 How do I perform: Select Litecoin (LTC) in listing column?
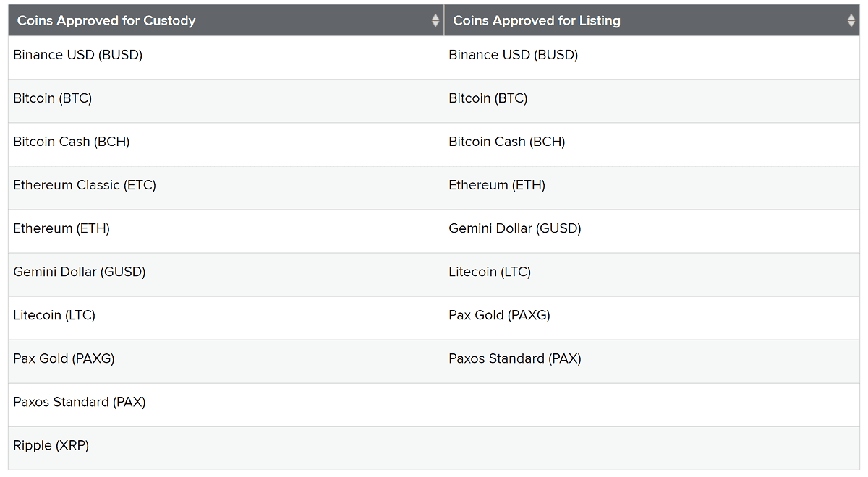pos(490,272)
